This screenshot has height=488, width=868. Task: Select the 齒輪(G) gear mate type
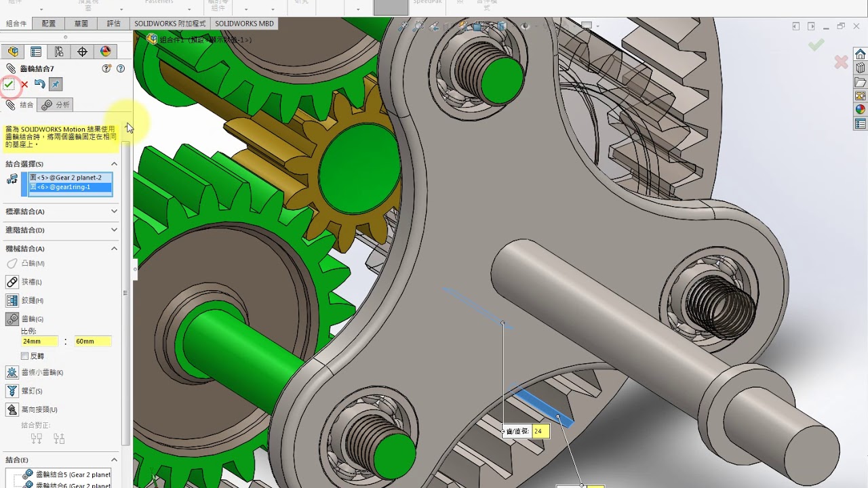coord(24,319)
